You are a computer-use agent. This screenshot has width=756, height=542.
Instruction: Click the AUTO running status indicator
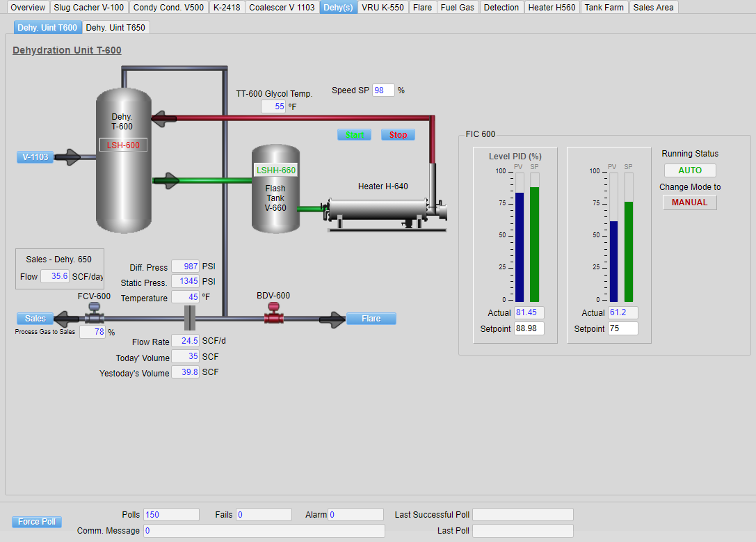pos(690,170)
